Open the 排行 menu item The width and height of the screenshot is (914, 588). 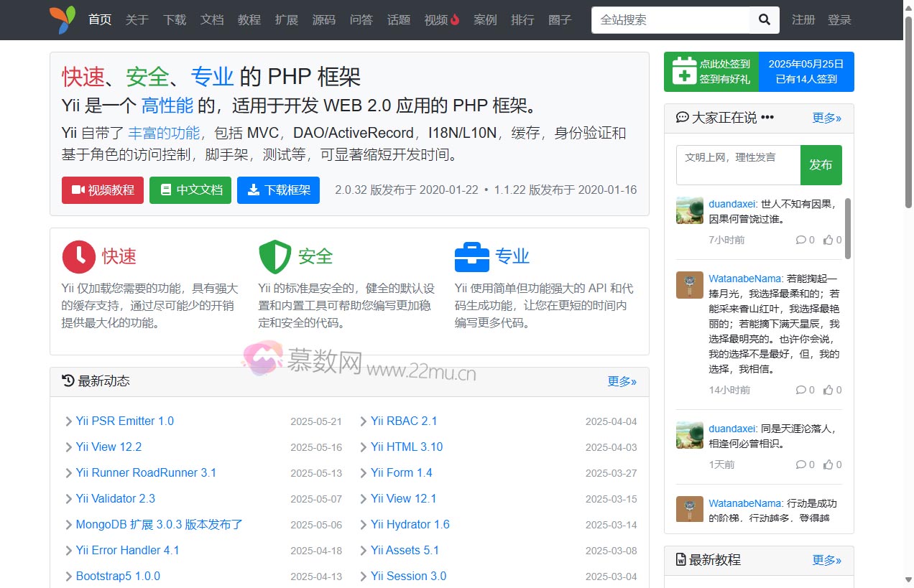[x=522, y=20]
